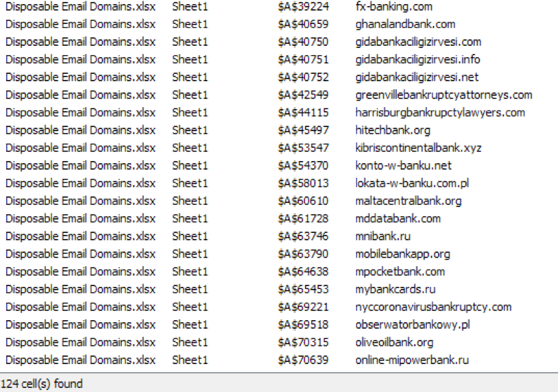This screenshot has width=558, height=392.
Task: Select obserwatorbankowy.pl result
Action: (279, 325)
